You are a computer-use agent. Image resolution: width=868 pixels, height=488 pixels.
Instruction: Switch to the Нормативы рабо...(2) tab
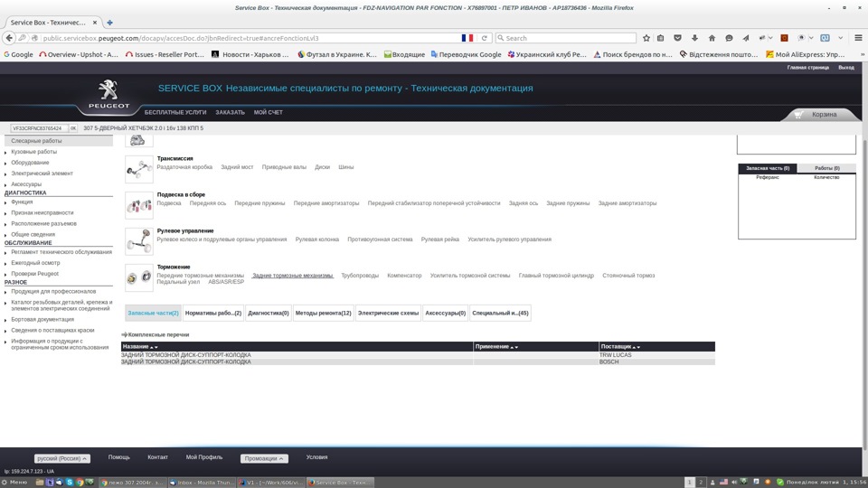point(213,313)
